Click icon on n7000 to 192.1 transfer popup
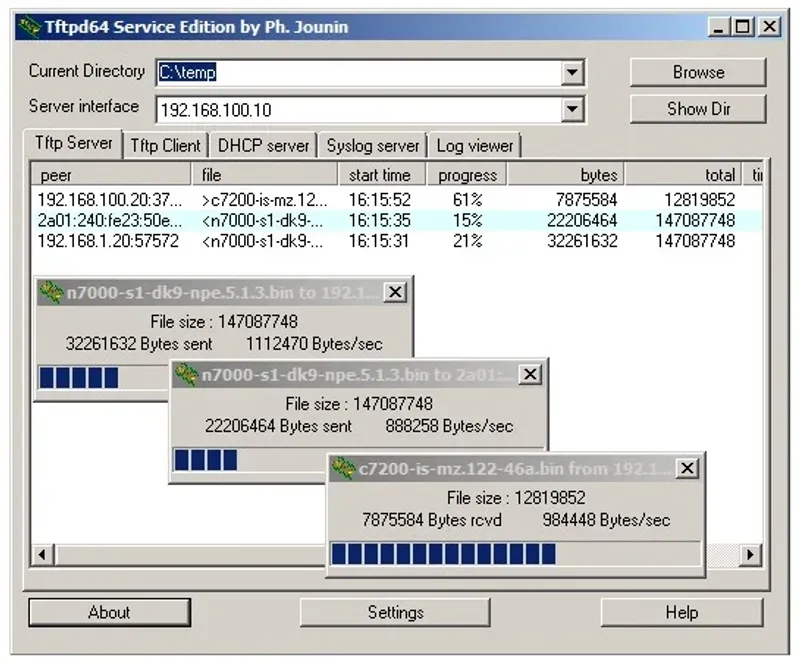The image size is (800, 662). point(51,292)
